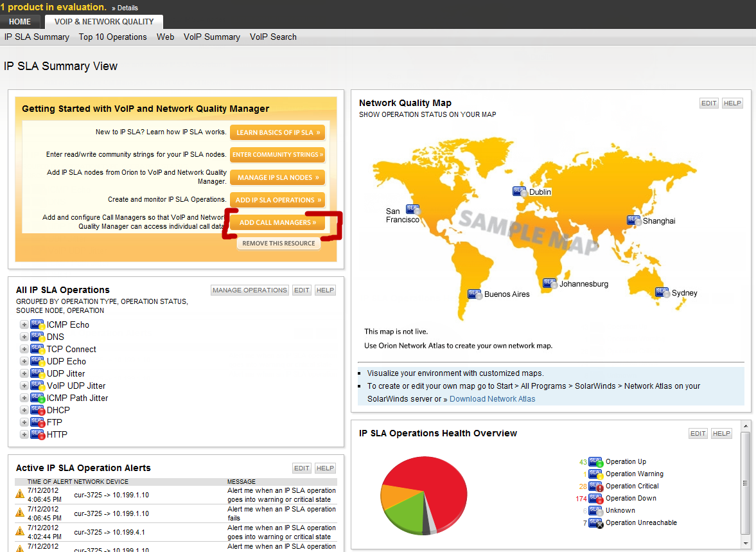Click the Shanghai SLA map marker
Screen dimensions: 756x552
coord(634,220)
